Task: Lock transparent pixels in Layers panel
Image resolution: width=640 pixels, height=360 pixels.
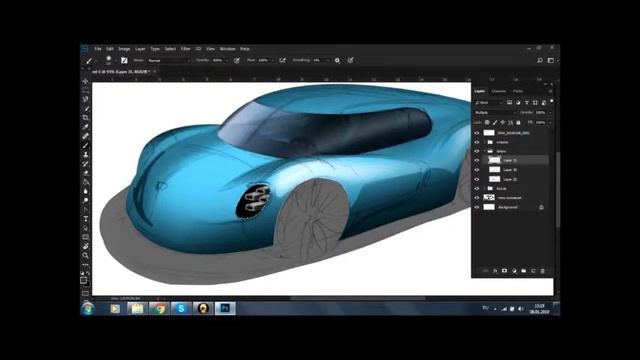Action: click(x=487, y=122)
